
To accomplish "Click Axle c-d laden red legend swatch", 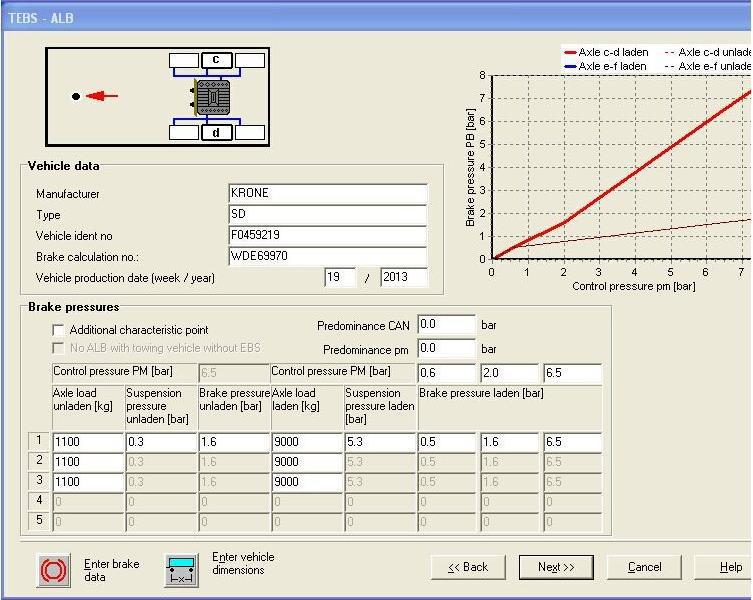I will pos(571,52).
